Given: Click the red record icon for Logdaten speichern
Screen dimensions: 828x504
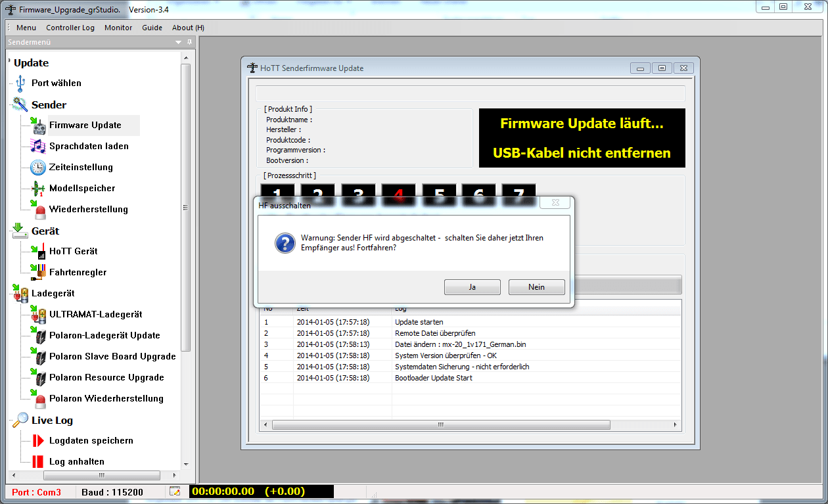Looking at the screenshot, I should [x=38, y=441].
